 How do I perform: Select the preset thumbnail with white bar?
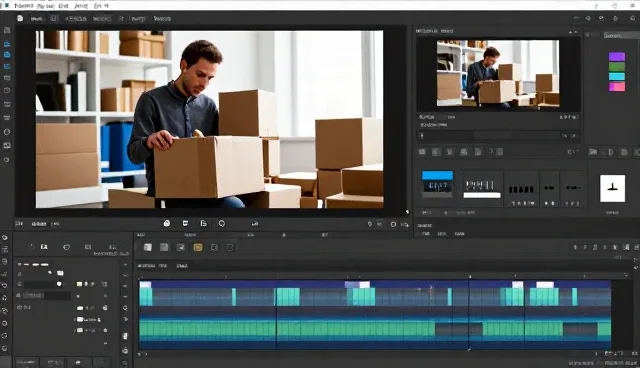(x=482, y=189)
